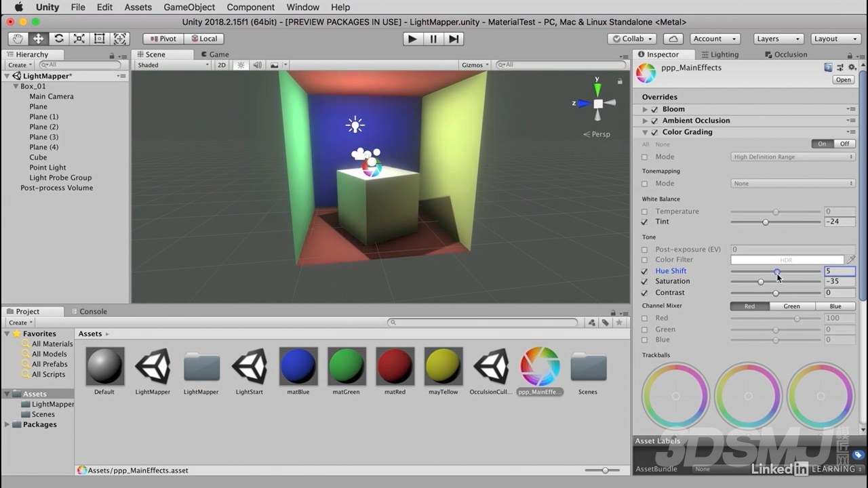868x488 pixels.
Task: Uncheck the Saturation override checkbox
Action: coord(645,281)
